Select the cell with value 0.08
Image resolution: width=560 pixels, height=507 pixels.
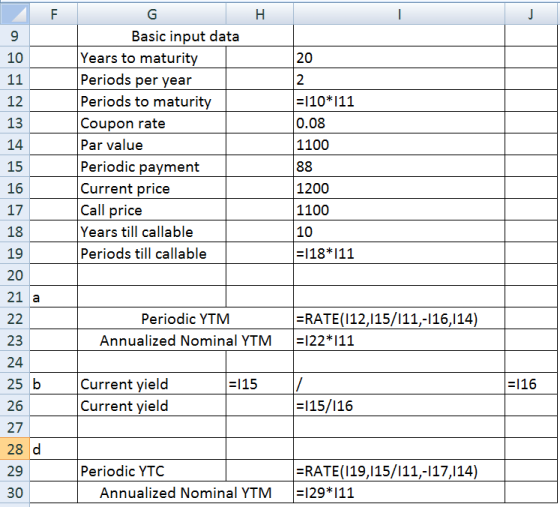click(x=399, y=123)
